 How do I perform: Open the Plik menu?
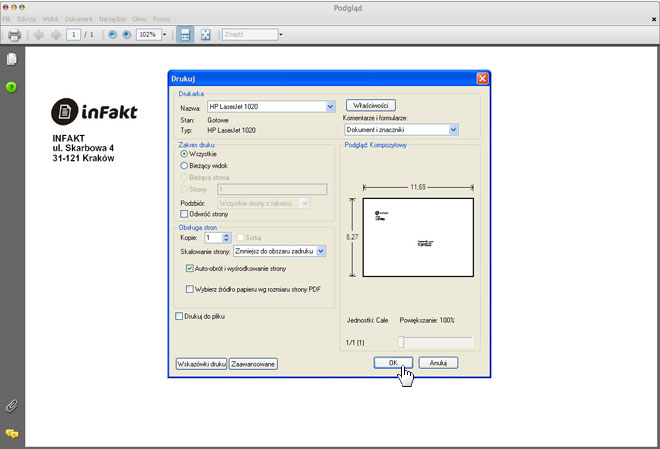click(x=6, y=19)
